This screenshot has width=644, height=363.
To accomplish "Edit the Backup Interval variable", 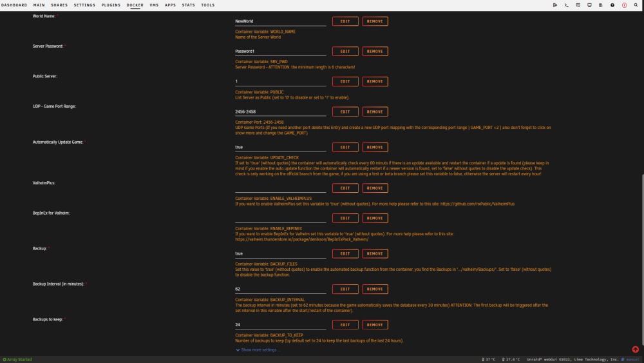I will (345, 289).
